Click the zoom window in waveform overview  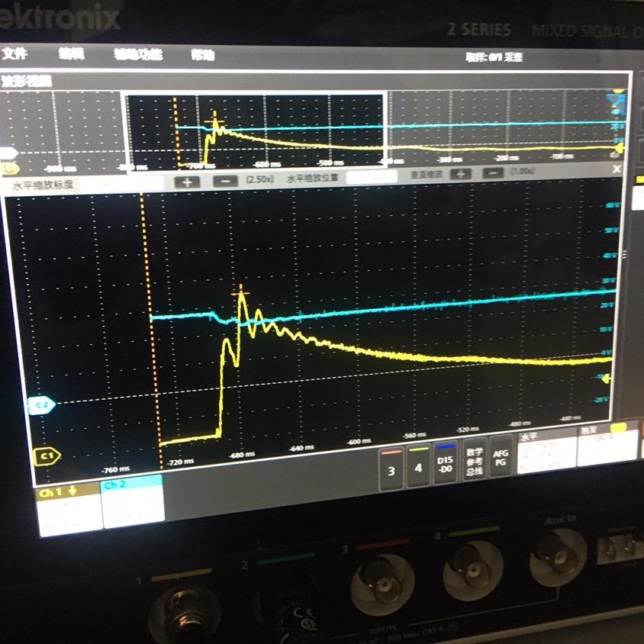tap(256, 130)
